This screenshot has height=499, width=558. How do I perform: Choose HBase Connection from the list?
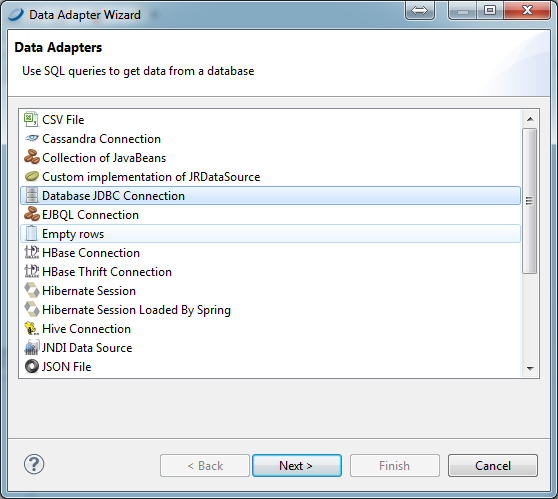pyautogui.click(x=270, y=253)
